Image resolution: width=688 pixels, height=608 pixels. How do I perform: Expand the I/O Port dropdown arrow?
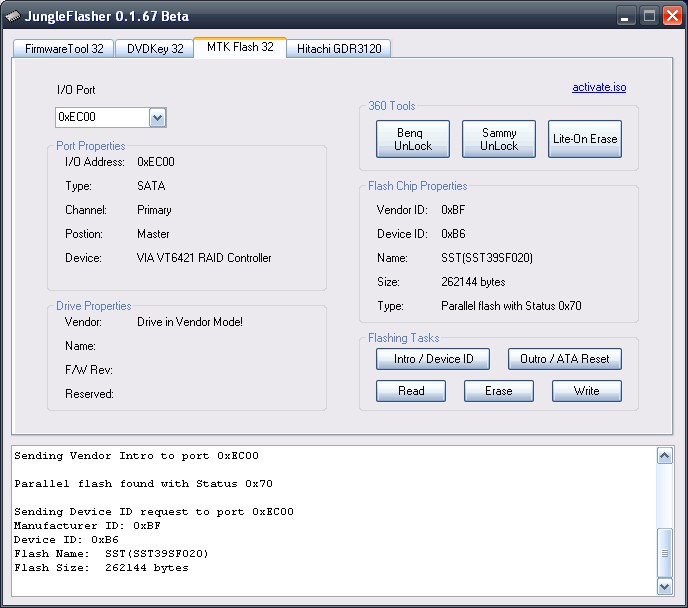click(x=158, y=118)
